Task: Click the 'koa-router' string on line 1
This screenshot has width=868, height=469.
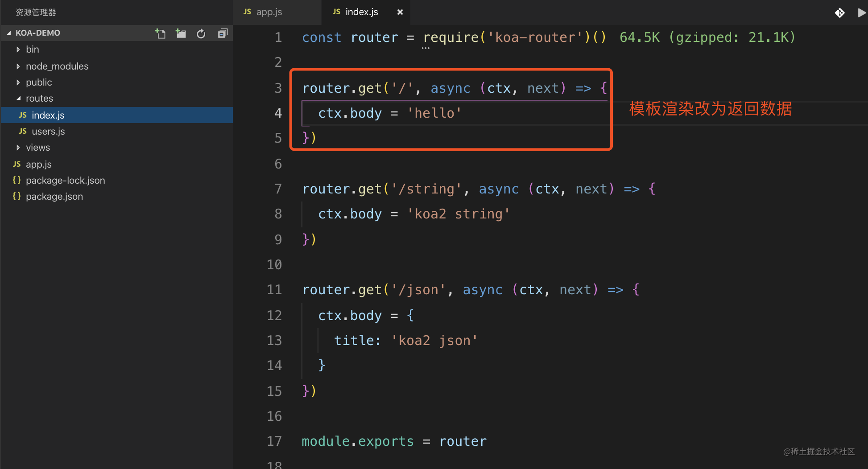Action: [x=539, y=37]
